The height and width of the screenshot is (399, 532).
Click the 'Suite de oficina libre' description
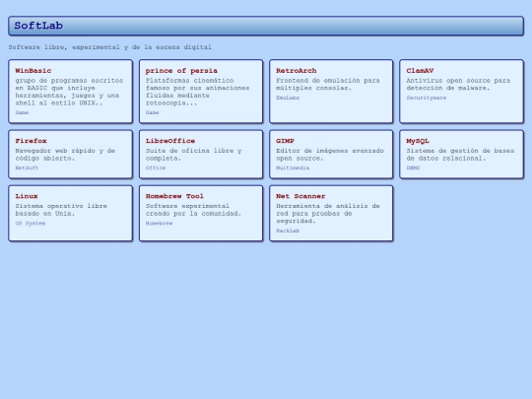(x=194, y=155)
